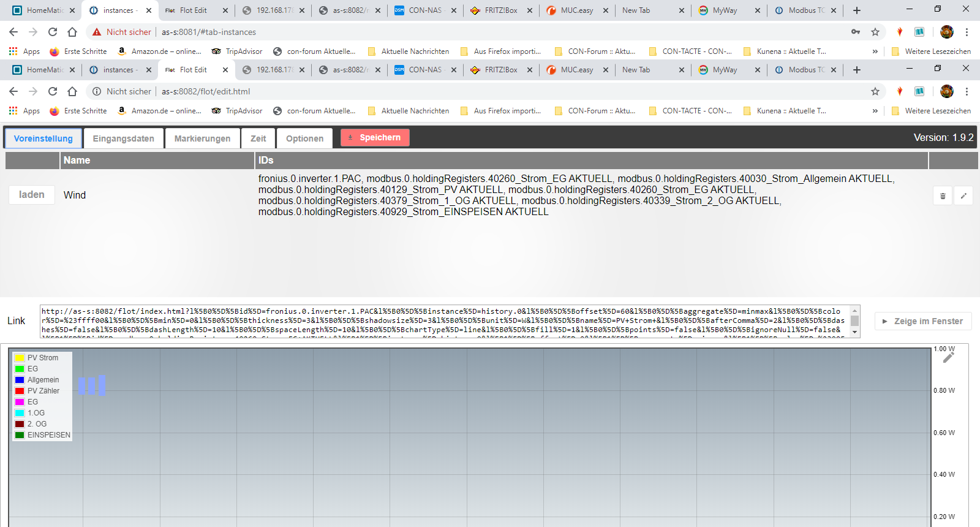Click the IDs column header
The image size is (980, 527).
tap(591, 161)
